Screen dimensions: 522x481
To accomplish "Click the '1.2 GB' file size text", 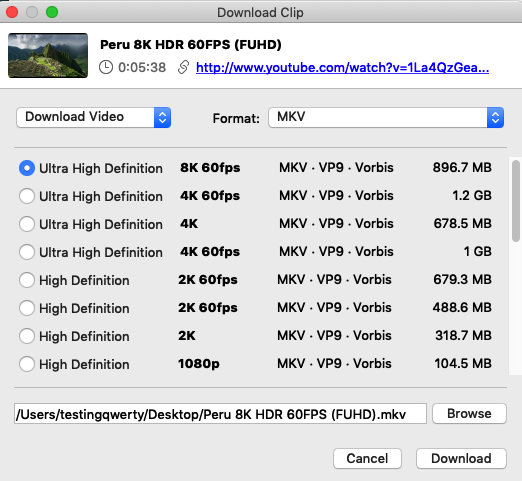I will (x=472, y=195).
